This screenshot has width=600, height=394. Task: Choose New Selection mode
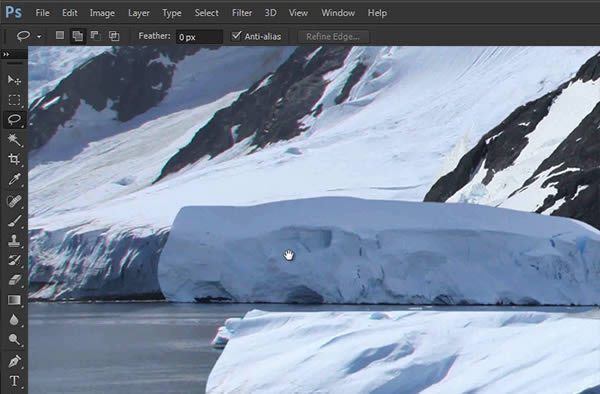coord(60,36)
